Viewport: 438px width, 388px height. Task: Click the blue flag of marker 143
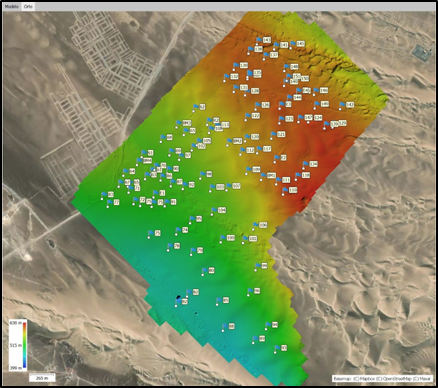pos(259,40)
